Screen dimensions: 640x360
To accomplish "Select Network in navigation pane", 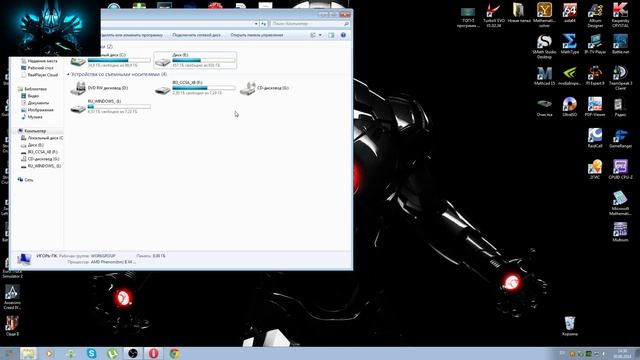I will 26,180.
